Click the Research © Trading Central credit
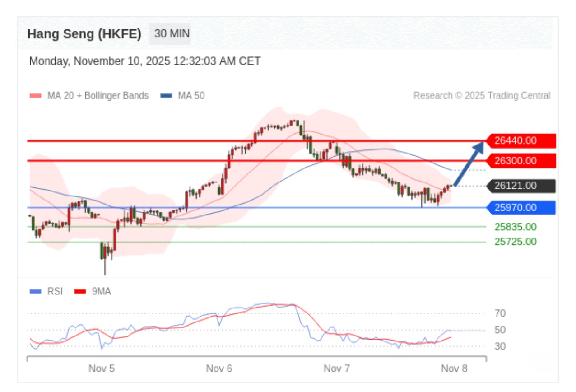The image size is (576, 392). pos(482,96)
